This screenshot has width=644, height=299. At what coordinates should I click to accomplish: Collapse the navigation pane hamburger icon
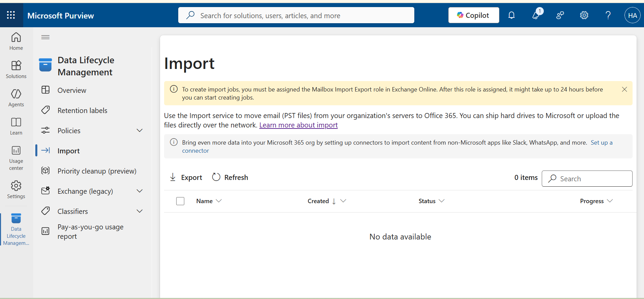pos(45,37)
